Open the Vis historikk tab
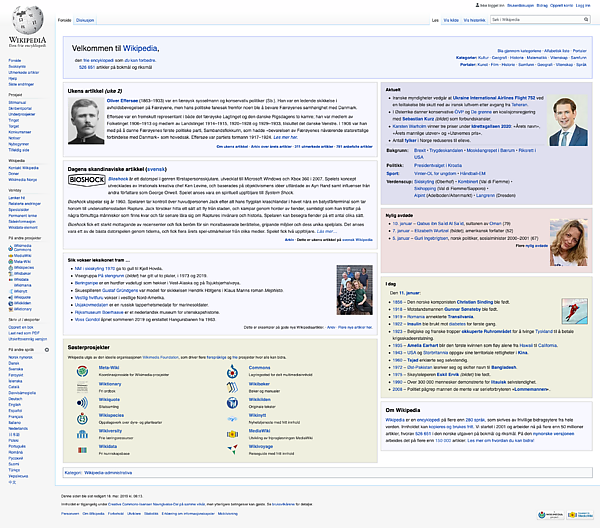This screenshot has width=600, height=528. [474, 20]
